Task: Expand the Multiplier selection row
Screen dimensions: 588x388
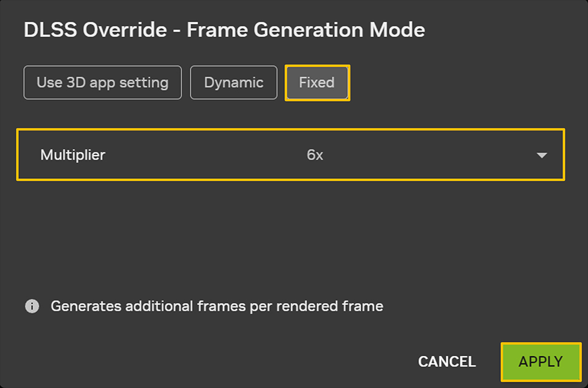Action: click(x=290, y=155)
